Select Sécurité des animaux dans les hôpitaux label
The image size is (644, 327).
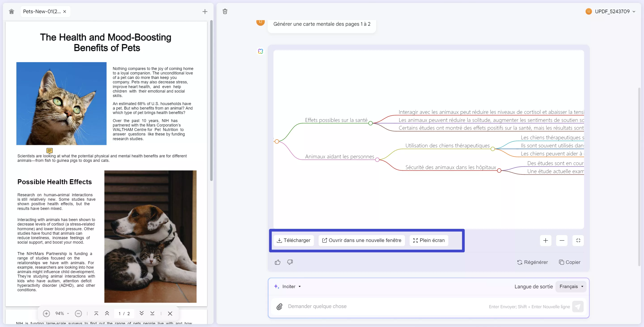point(451,167)
